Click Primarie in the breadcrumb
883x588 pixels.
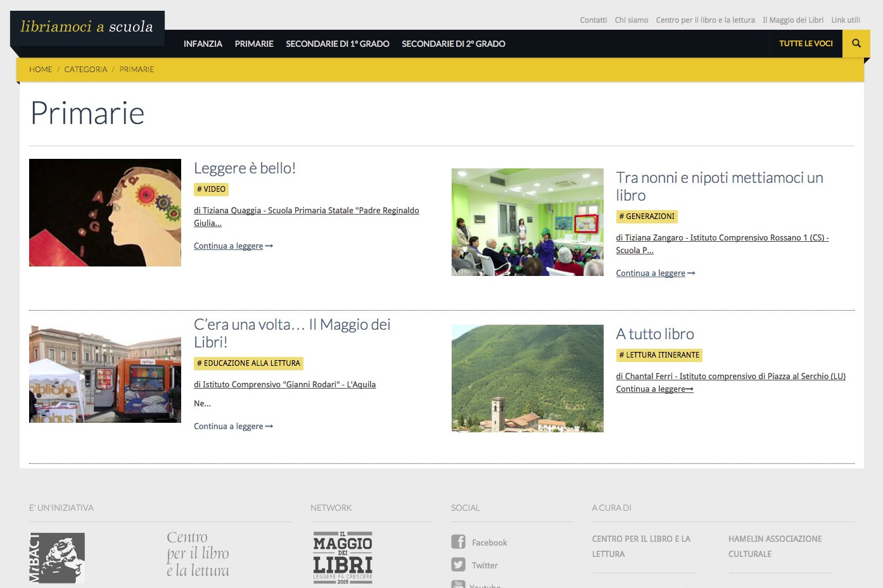pyautogui.click(x=137, y=70)
